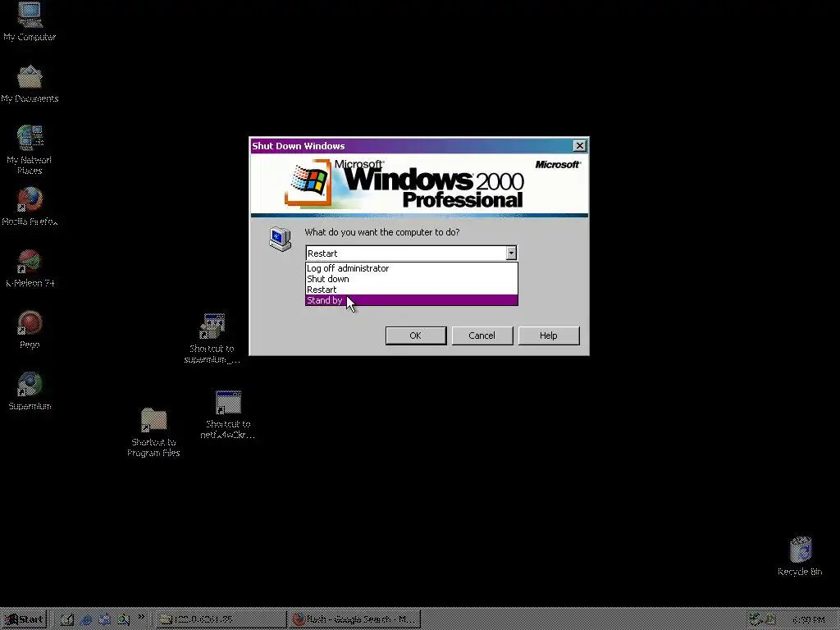Expand quick launch overflow chevron
This screenshot has height=630, width=840.
141,617
